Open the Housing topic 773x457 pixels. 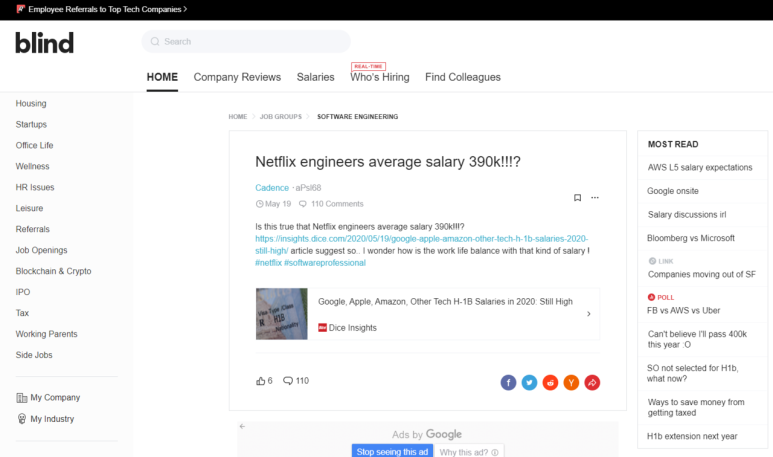pos(31,104)
